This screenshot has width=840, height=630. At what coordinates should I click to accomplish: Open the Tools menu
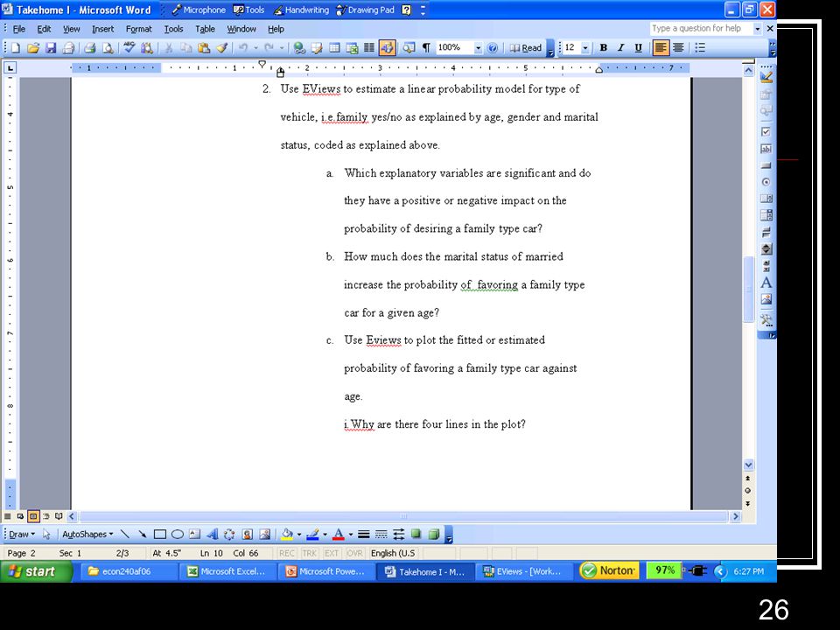pos(173,29)
